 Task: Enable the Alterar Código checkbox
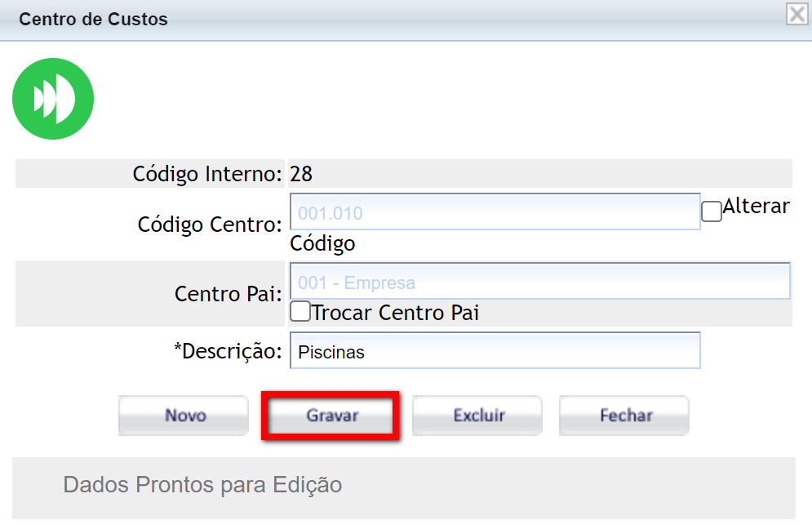point(712,211)
